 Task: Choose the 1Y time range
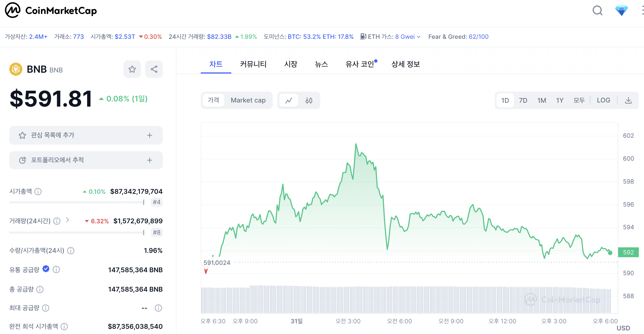pos(560,100)
